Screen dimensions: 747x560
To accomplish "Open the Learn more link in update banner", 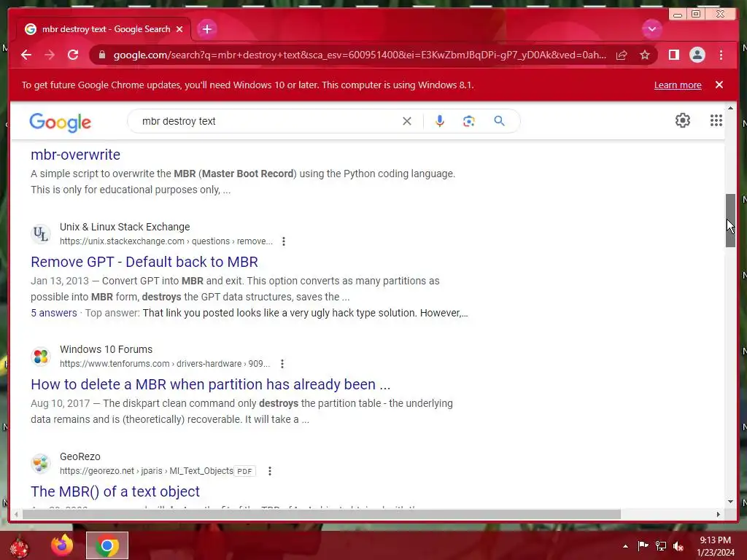I will pyautogui.click(x=678, y=85).
